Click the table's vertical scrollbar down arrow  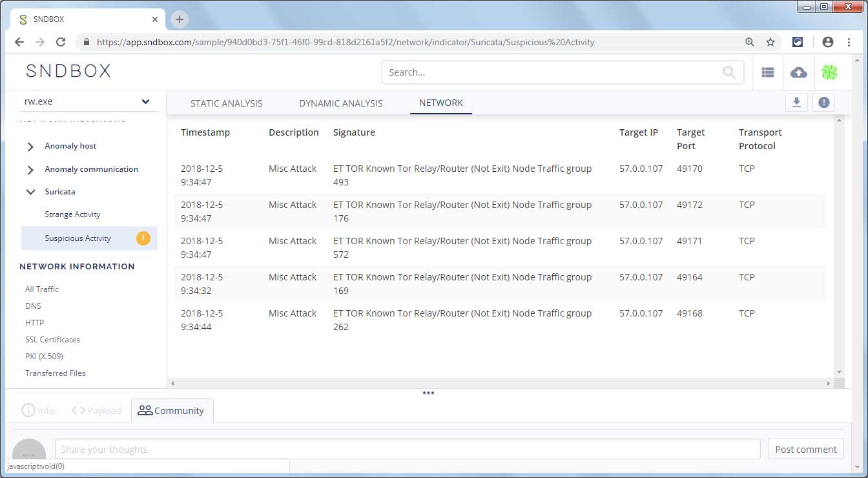839,372
